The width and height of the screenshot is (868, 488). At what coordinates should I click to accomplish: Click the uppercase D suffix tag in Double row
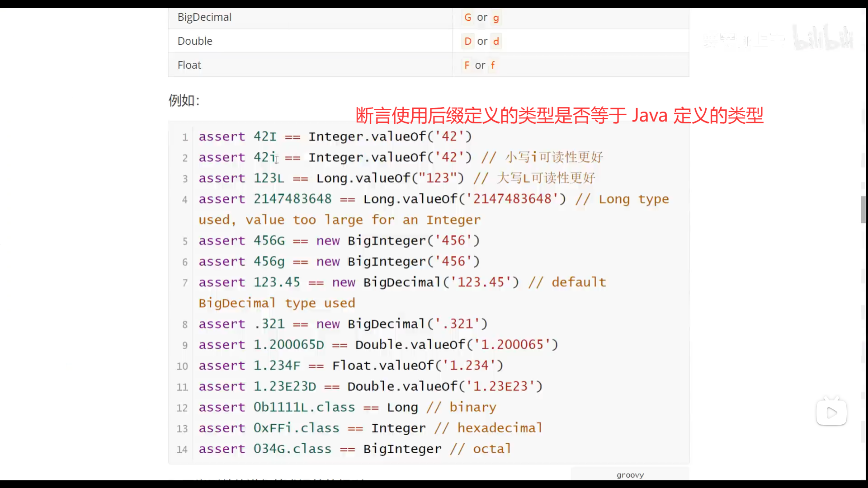[467, 42]
